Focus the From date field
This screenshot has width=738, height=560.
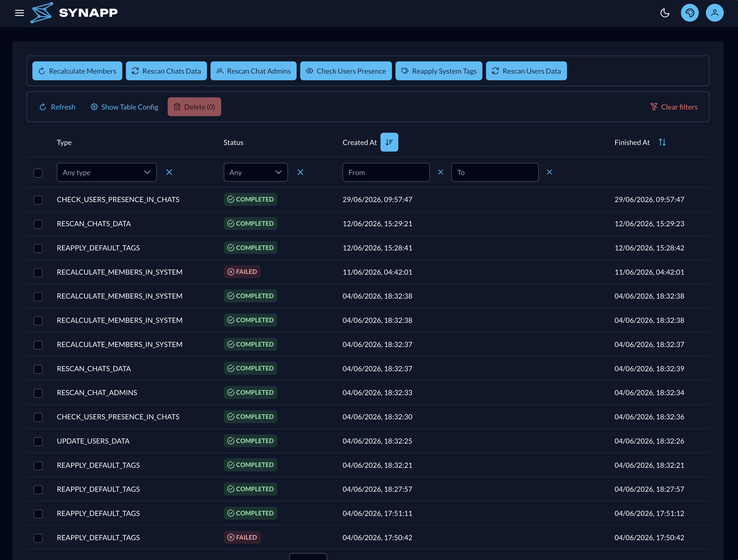(x=386, y=172)
